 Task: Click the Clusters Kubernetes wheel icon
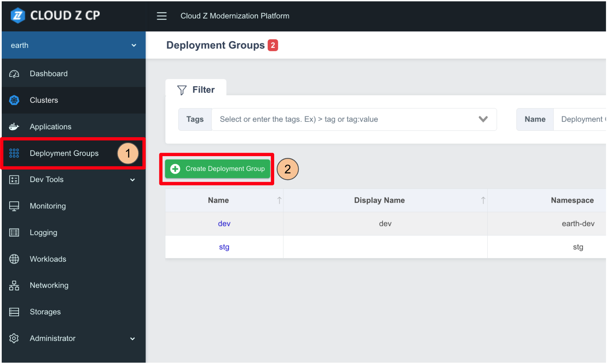pyautogui.click(x=14, y=100)
